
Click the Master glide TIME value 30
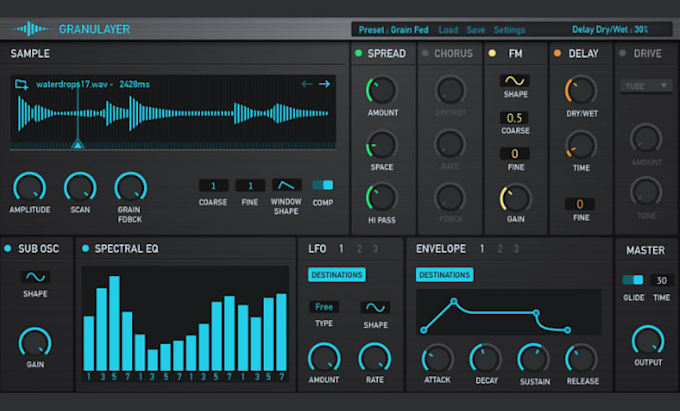[661, 281]
